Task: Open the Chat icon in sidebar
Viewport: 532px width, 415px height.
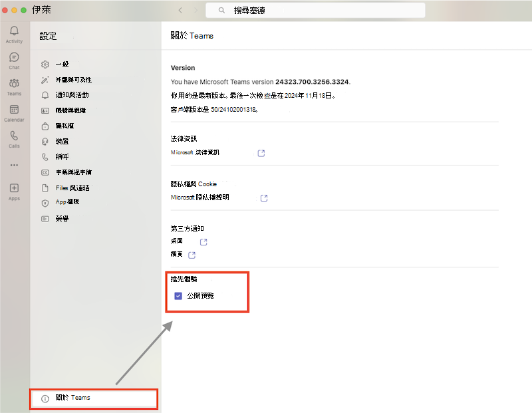Action: [14, 57]
